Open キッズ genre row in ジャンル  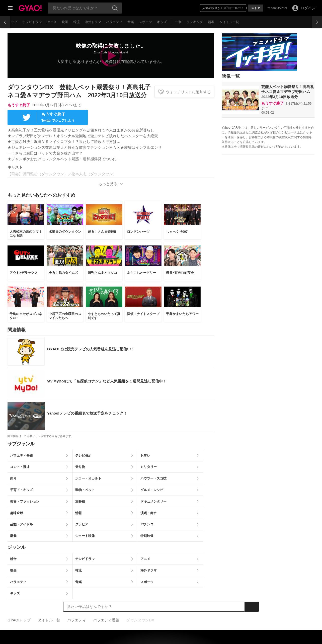[x=40, y=593]
